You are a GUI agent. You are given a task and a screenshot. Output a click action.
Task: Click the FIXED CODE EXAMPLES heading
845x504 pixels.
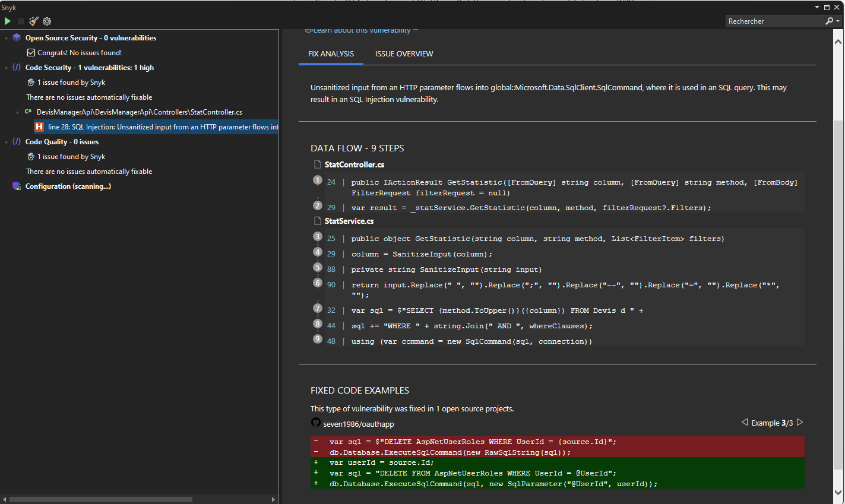pos(360,390)
